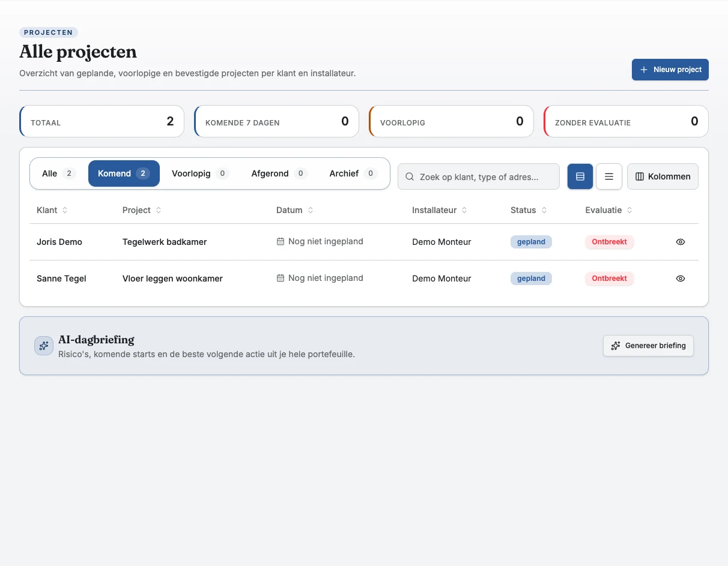Focus the search field for klant or adres
The height and width of the screenshot is (566, 728).
pos(479,176)
